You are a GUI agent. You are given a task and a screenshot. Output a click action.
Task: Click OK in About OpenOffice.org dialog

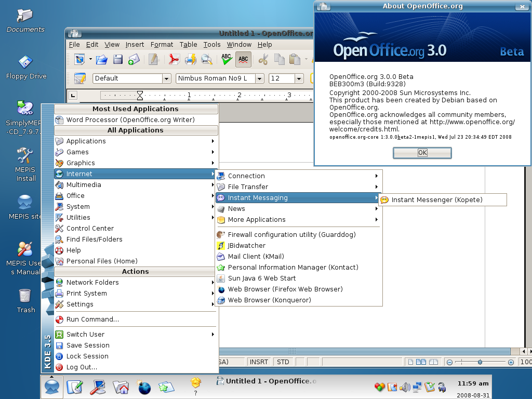pos(422,153)
